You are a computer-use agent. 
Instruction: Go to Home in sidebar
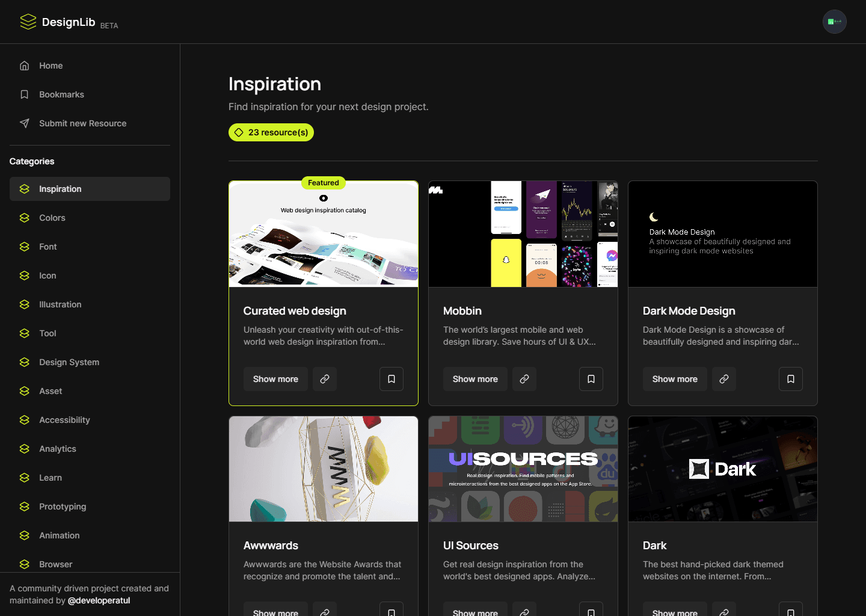point(90,66)
